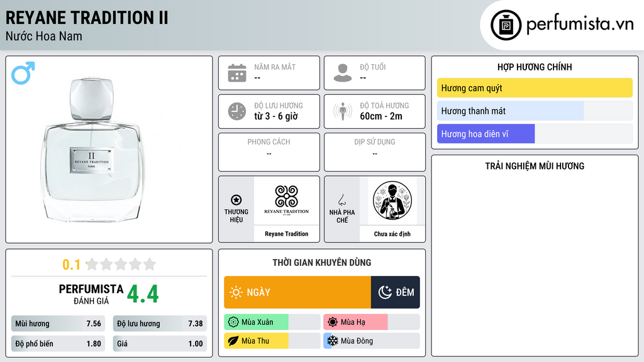Click the orange Ngày daytime bar
Viewport: 644px width, 362px height.
click(297, 292)
